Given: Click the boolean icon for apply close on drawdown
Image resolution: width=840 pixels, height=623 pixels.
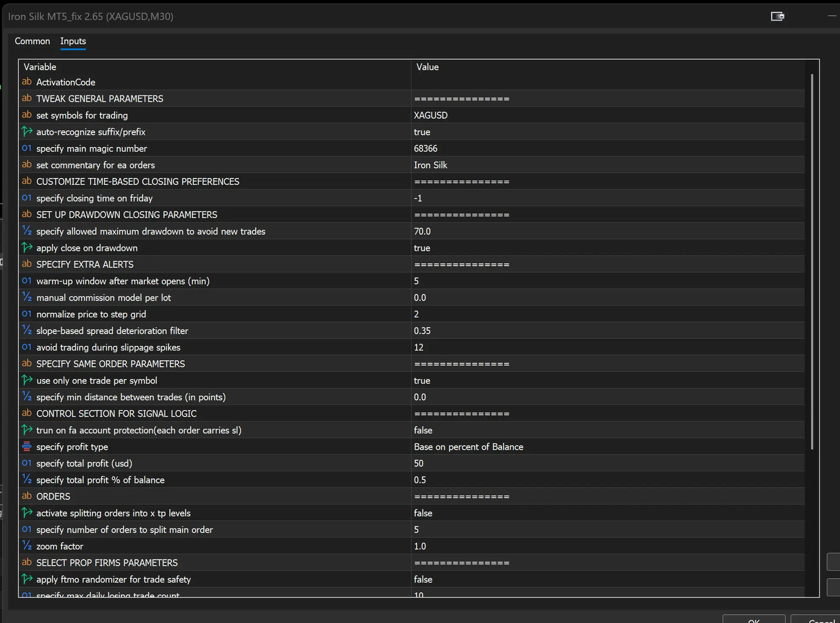Looking at the screenshot, I should [27, 248].
